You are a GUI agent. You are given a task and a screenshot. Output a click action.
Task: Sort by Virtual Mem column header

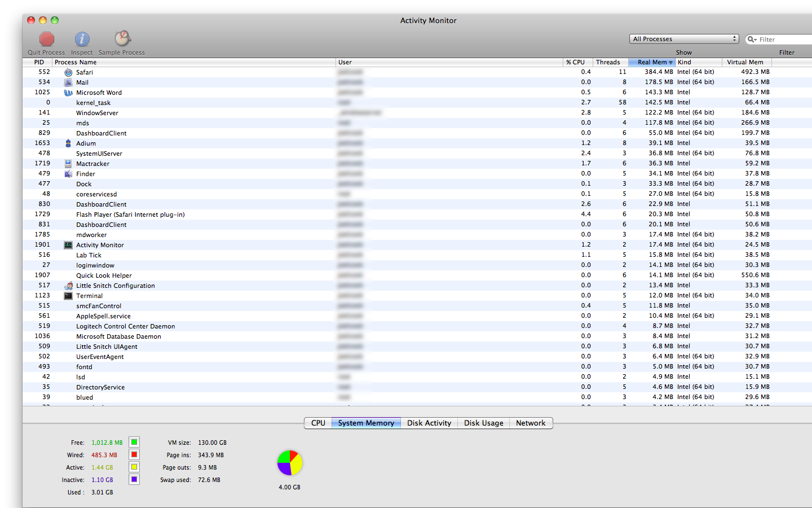[747, 62]
